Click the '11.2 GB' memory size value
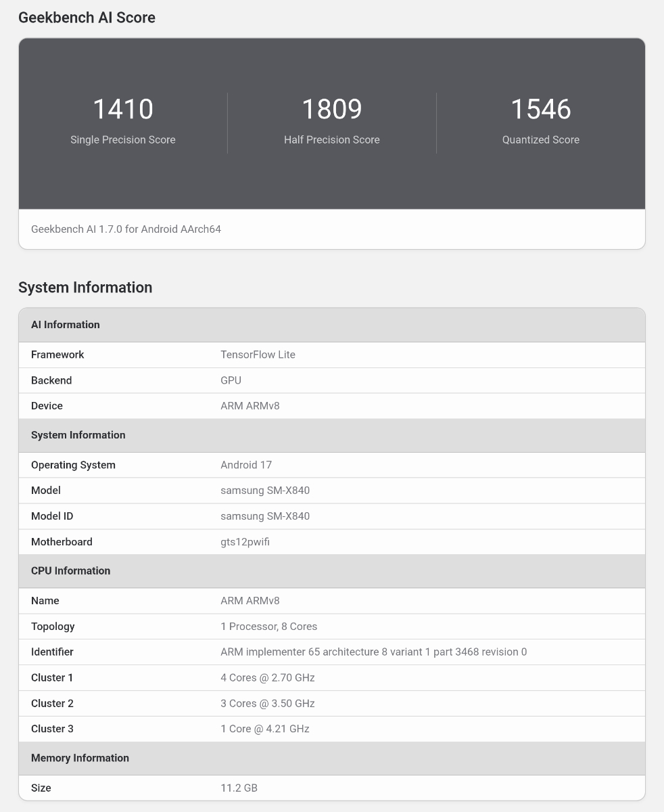 (x=239, y=788)
